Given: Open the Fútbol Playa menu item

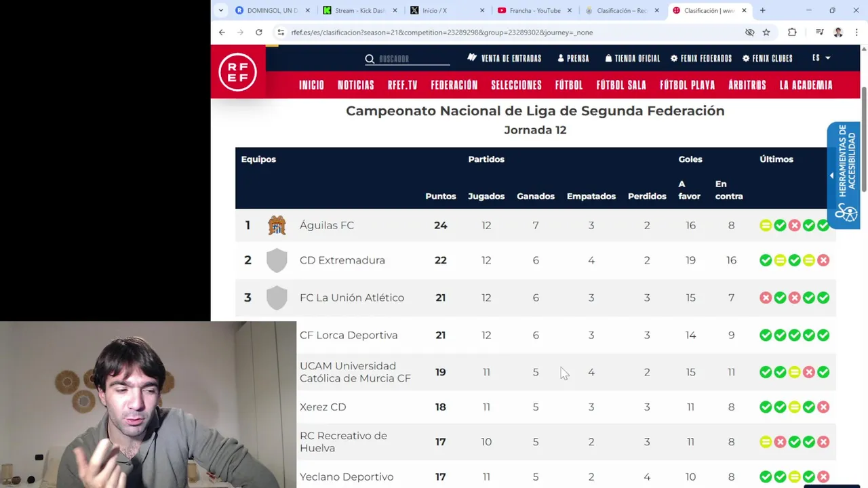Looking at the screenshot, I should point(688,85).
